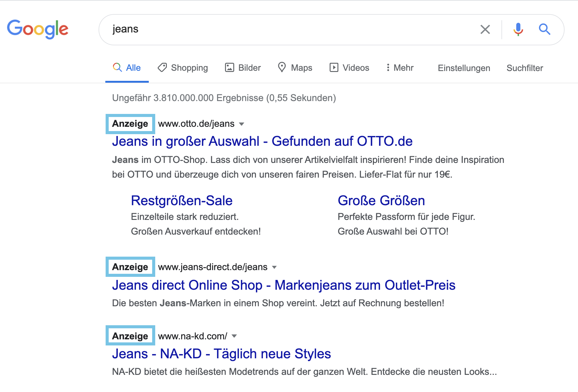Select the Alle tab
The height and width of the screenshot is (392, 578).
tap(127, 68)
